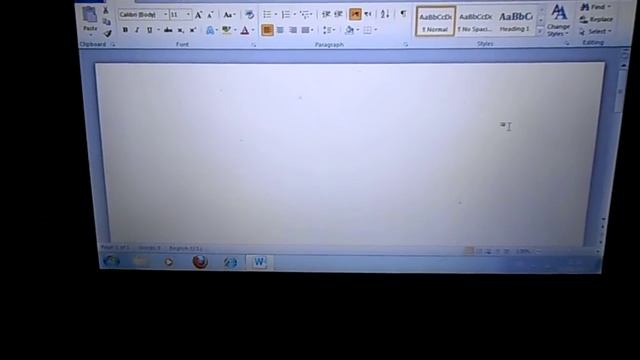
Task: Apply the No Spacing style
Action: [x=475, y=22]
